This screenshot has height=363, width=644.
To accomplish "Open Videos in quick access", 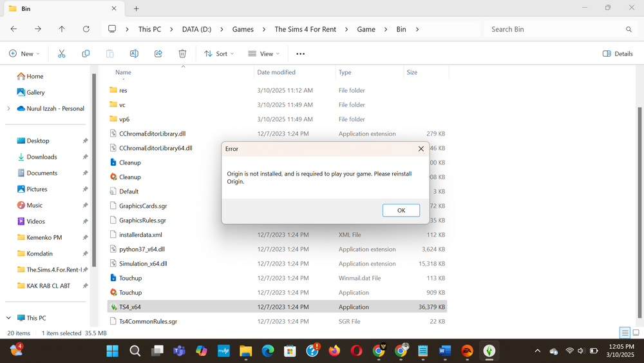I will pos(31,221).
